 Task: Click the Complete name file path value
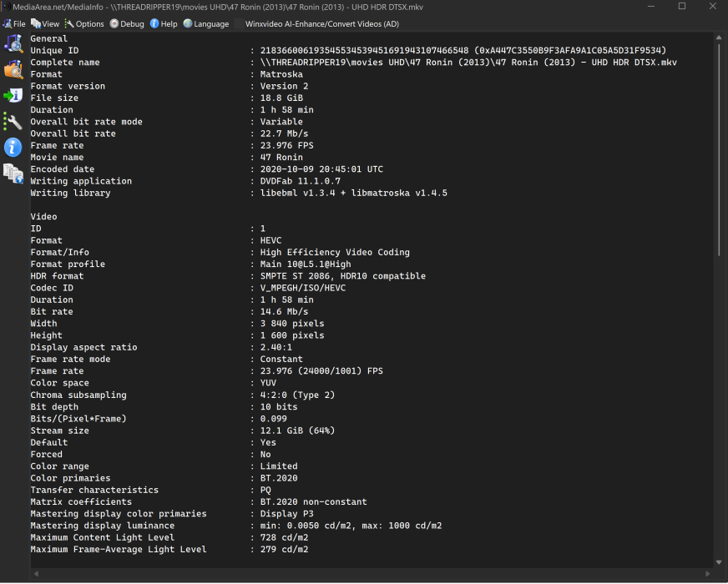[x=468, y=63]
